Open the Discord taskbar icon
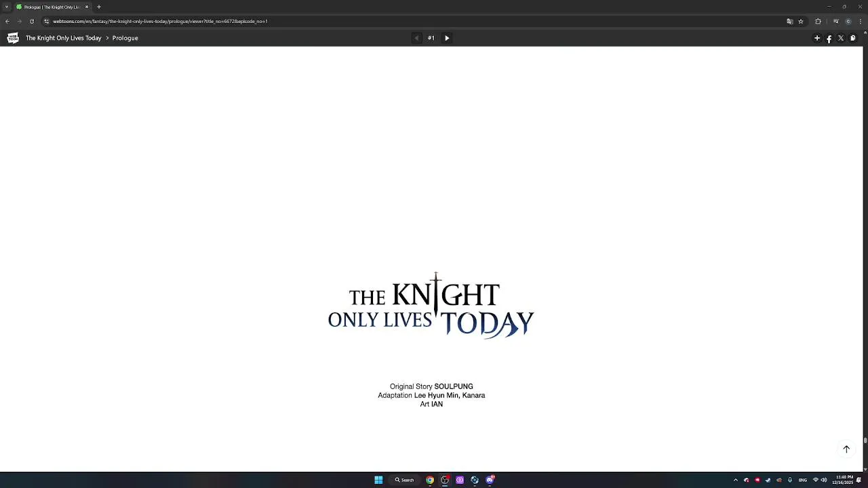The image size is (868, 488). 490,480
